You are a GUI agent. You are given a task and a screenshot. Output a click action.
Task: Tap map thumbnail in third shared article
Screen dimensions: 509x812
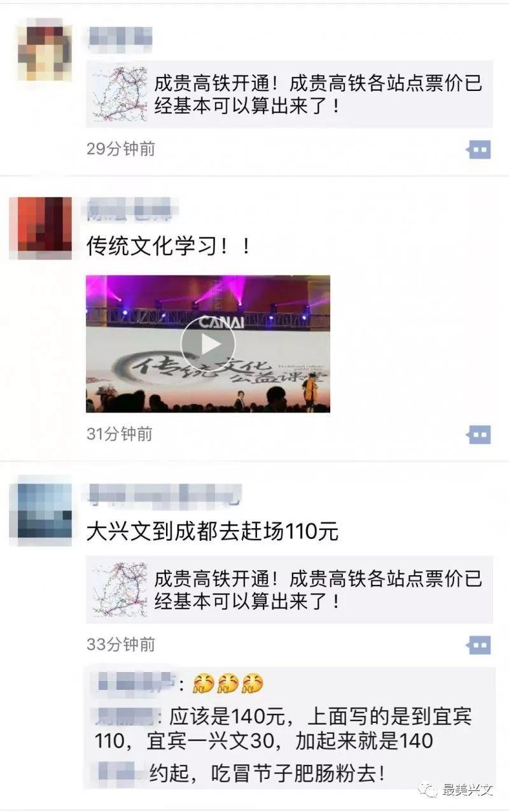point(120,589)
